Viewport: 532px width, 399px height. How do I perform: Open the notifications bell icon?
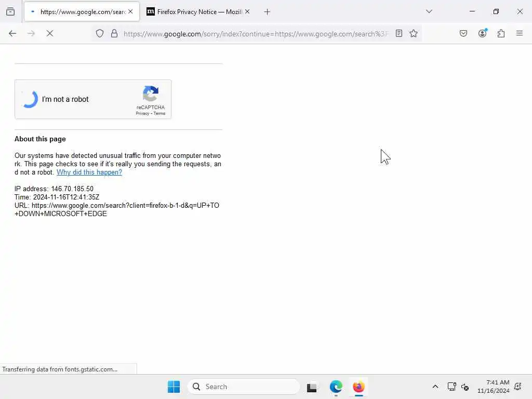coord(518,387)
